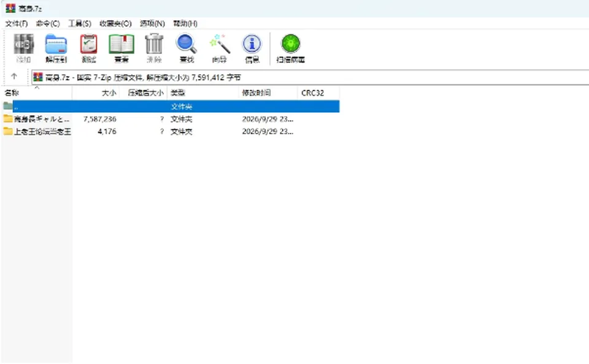Click the 文件夹 type cell in the 7,587,236 row
The width and height of the screenshot is (589, 364).
point(182,119)
